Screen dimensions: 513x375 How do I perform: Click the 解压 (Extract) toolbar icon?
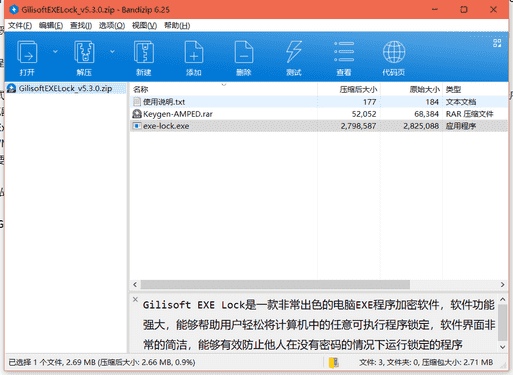[84, 52]
